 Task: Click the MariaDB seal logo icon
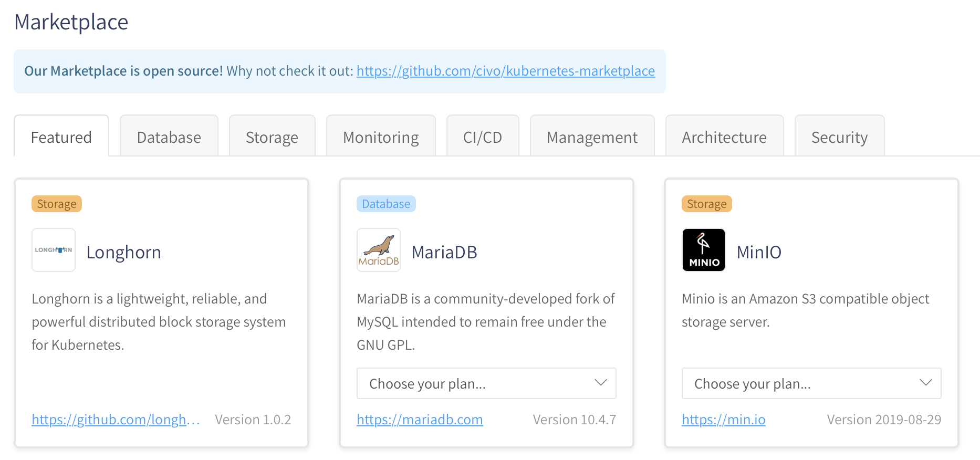pyautogui.click(x=379, y=250)
